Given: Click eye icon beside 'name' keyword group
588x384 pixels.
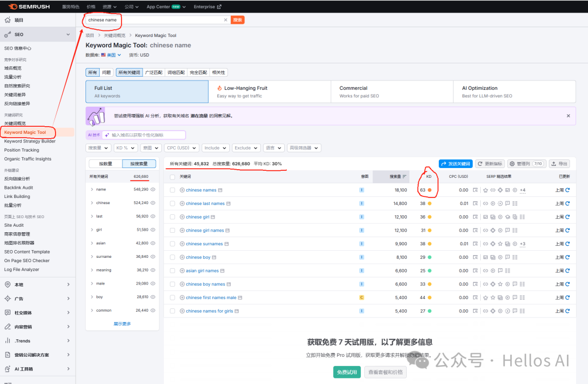Looking at the screenshot, I should click(x=153, y=189).
